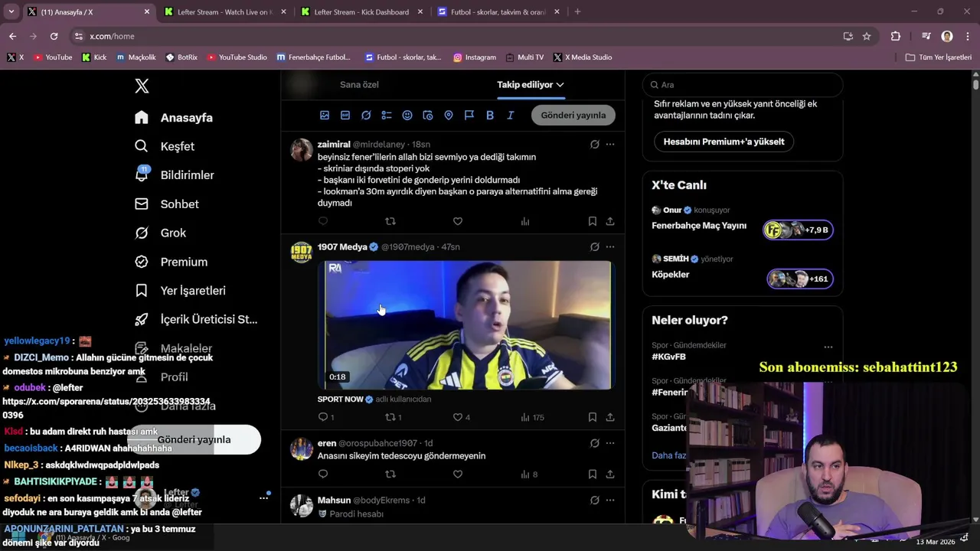
Task: Click the schedule post calendar icon
Action: [x=428, y=116]
